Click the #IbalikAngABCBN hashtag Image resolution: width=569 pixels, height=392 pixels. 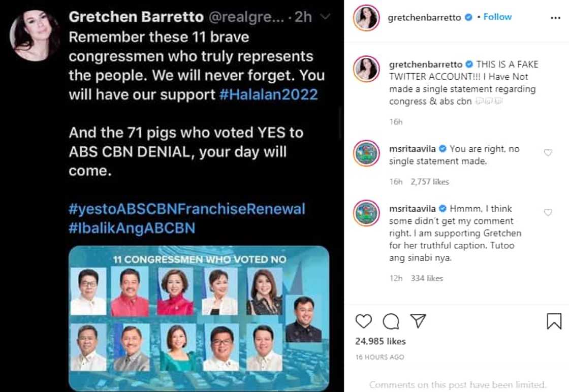(x=132, y=228)
